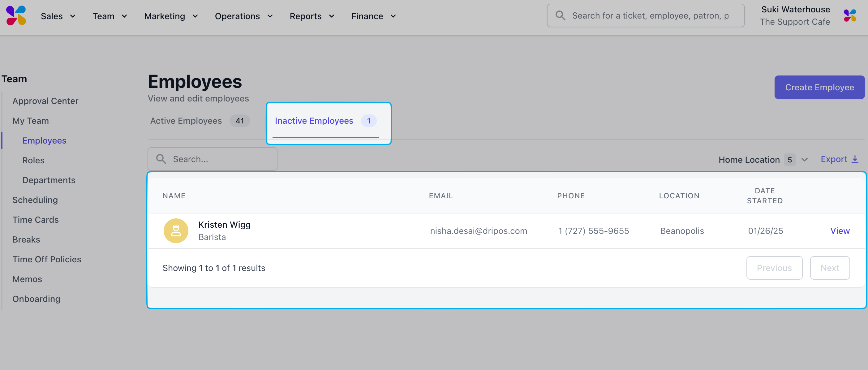Screen dimensions: 868x370
Task: Expand the Operations menu
Action: pos(244,16)
